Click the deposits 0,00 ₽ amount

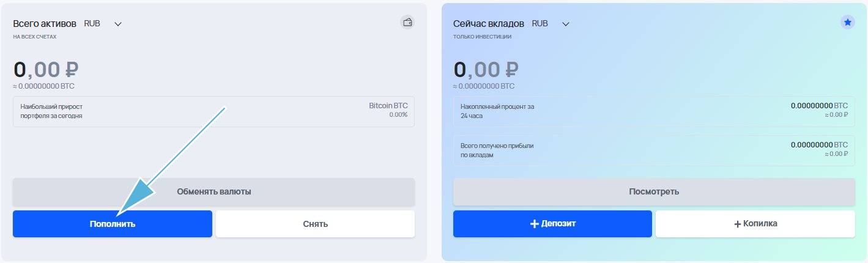point(486,69)
